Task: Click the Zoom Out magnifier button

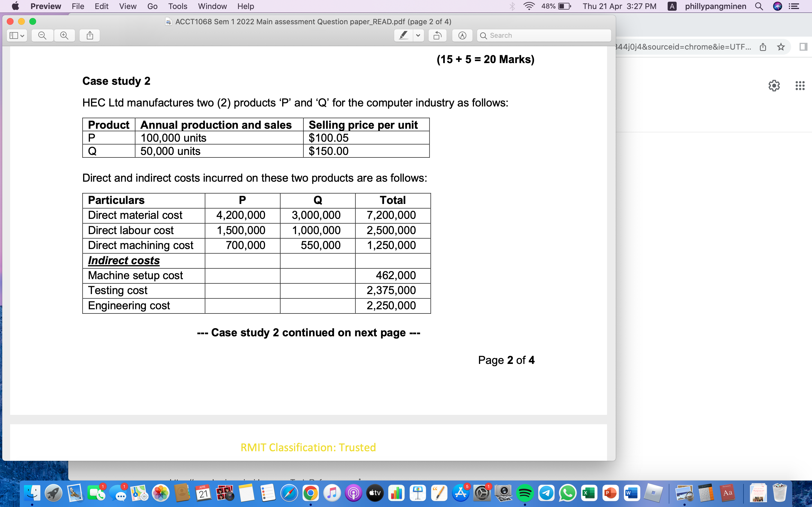Action: 42,35
